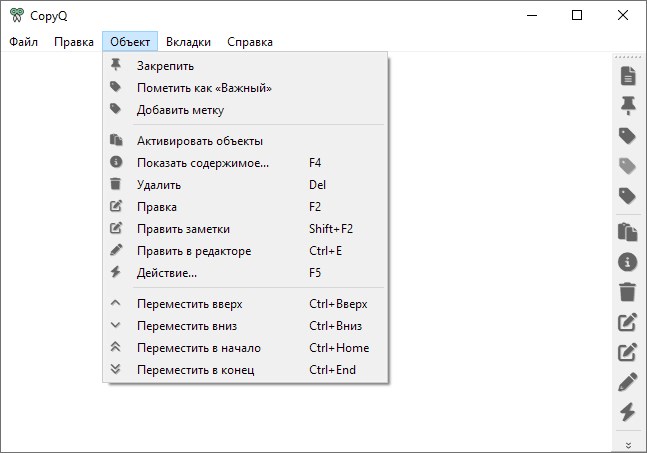Click the plain pencil icon in the right toolbar
The height and width of the screenshot is (453, 647).
628,382
